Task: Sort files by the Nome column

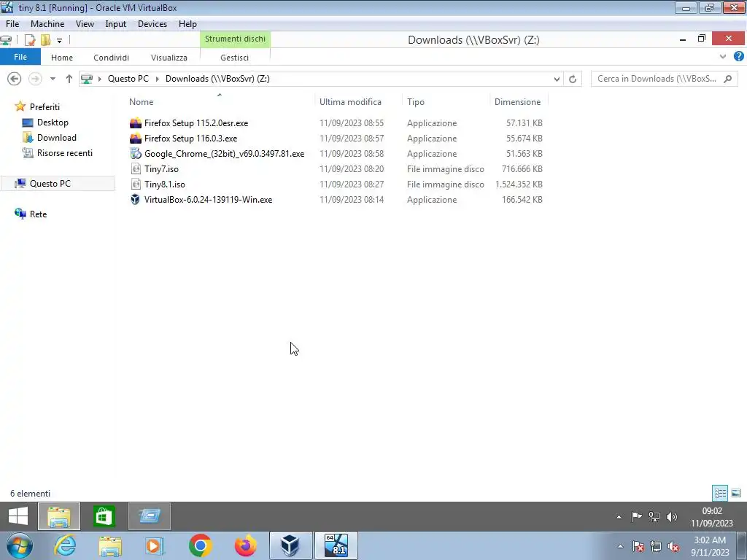Action: (x=141, y=102)
